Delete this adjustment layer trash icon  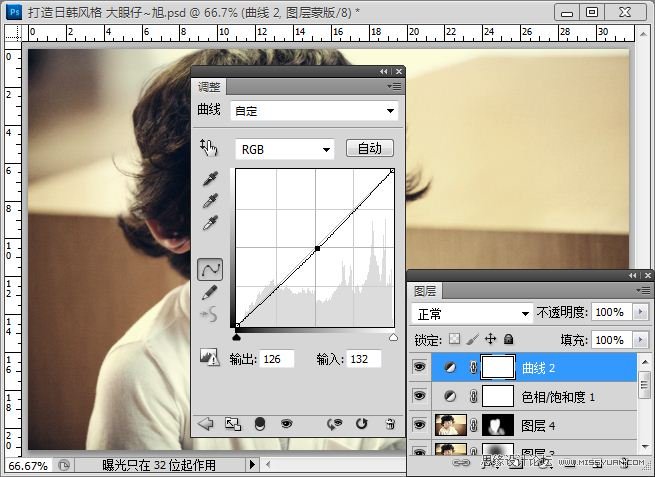(x=390, y=424)
